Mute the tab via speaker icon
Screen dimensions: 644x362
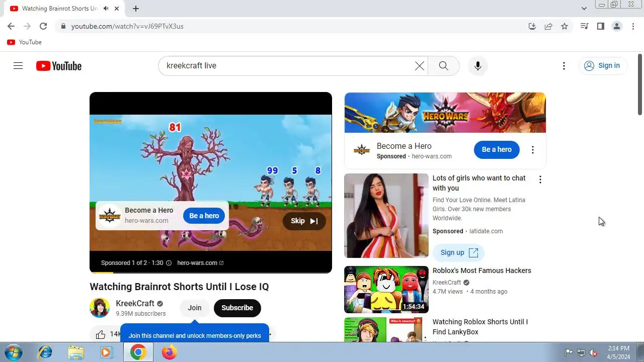[106, 9]
